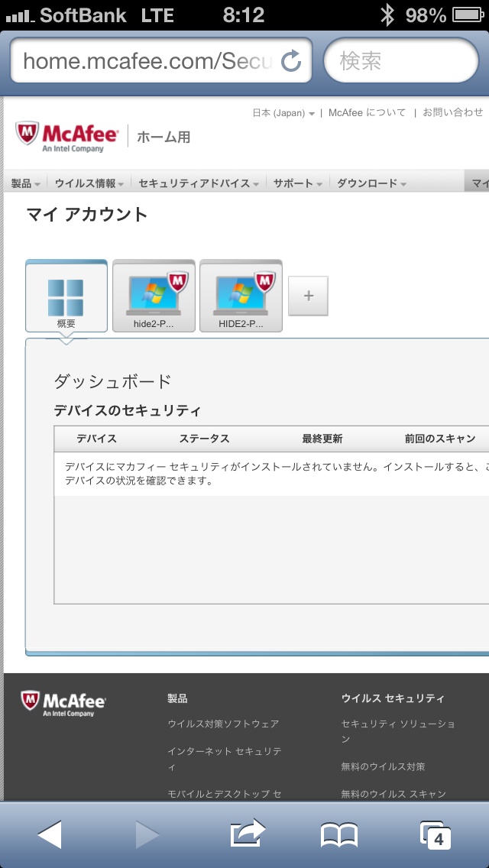Open footer link モバイルとデスクトップ セ
489x868 pixels.
tap(225, 794)
